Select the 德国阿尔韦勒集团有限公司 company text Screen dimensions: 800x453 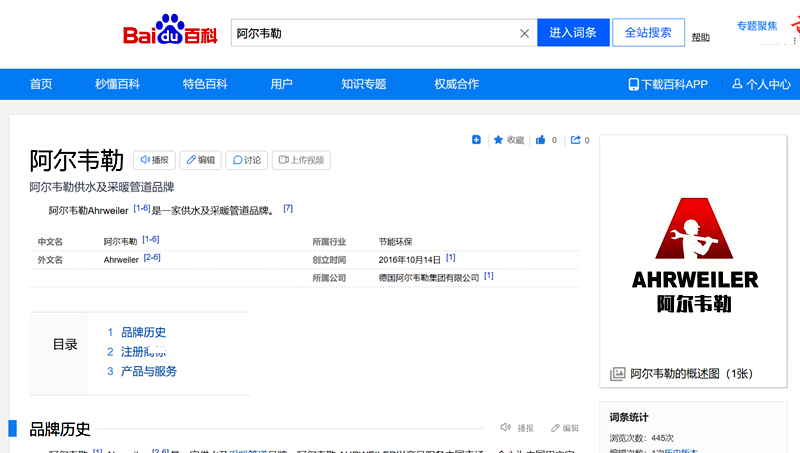click(429, 278)
